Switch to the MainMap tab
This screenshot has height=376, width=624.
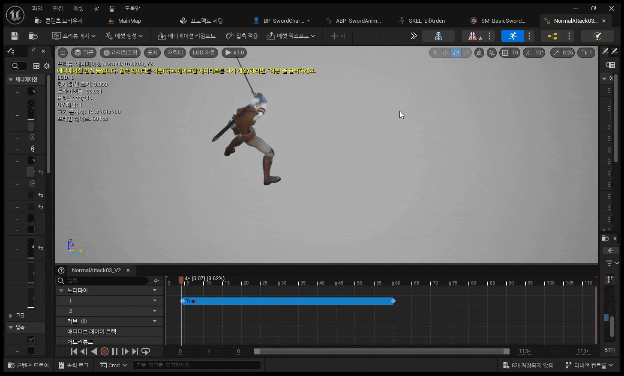[125, 21]
